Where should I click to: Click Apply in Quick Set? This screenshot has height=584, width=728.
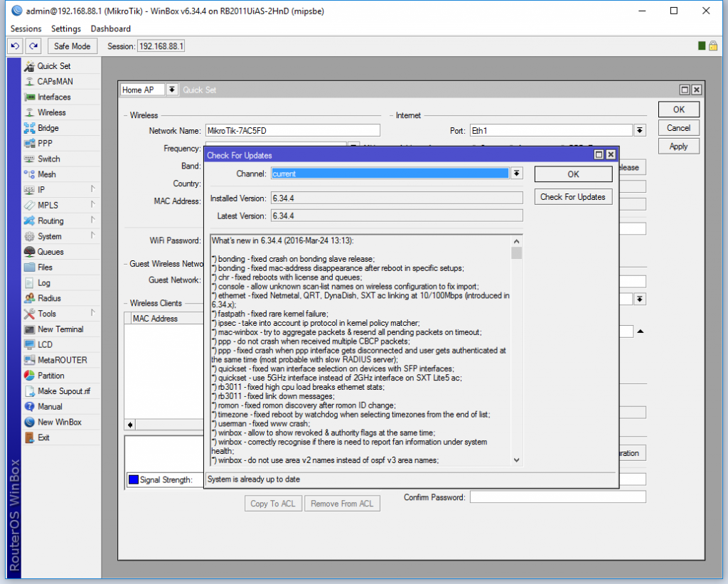coord(678,147)
